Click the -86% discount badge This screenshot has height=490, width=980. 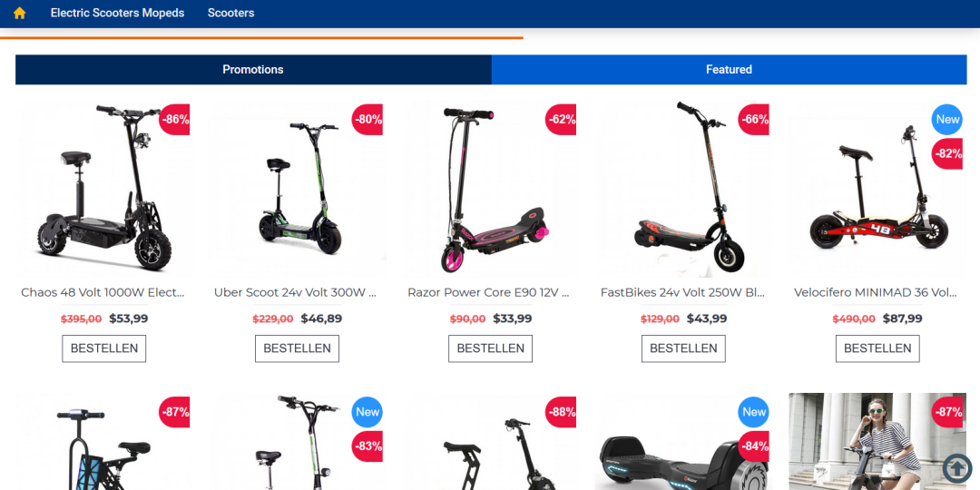[x=174, y=120]
